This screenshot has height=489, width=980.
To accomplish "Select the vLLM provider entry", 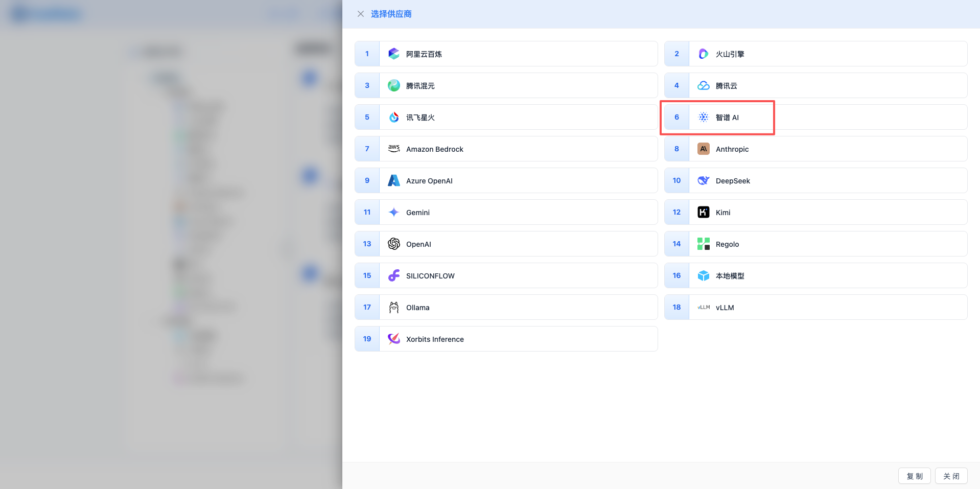I will (815, 307).
